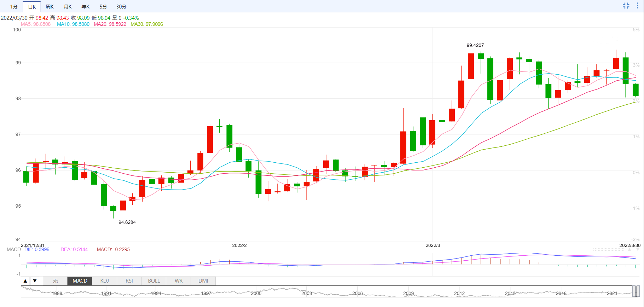Click the 94.6284 low price annotation

click(127, 222)
